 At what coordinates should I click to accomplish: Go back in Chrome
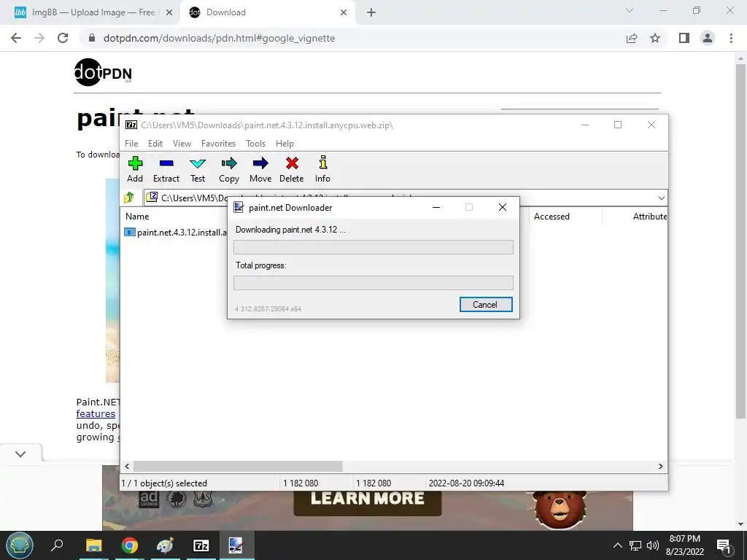tap(16, 38)
